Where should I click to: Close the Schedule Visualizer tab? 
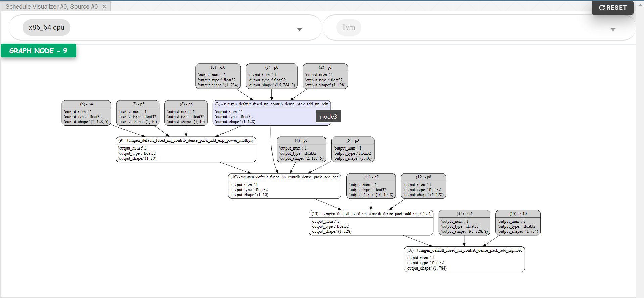point(105,7)
